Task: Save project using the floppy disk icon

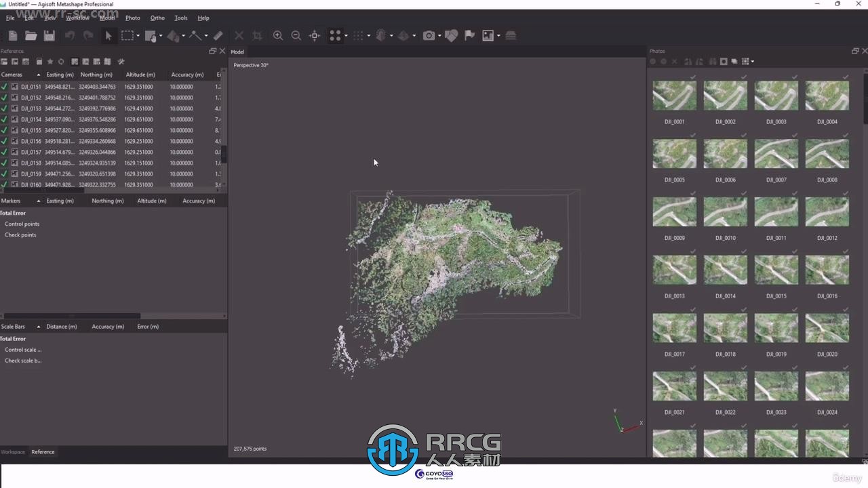Action: point(49,35)
